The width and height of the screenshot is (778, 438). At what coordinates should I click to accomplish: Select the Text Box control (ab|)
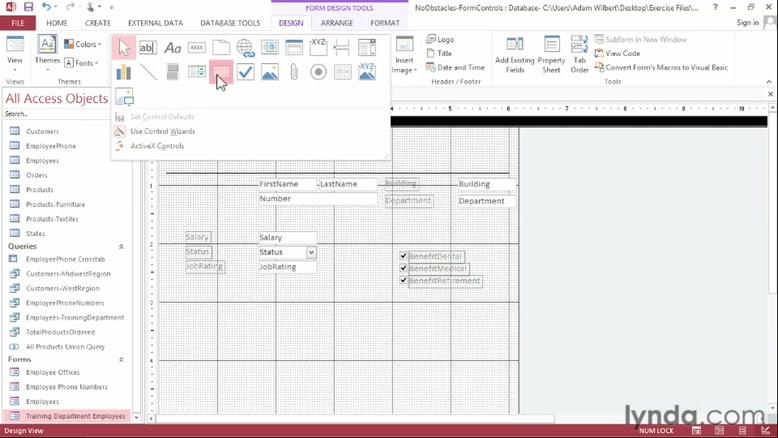tap(148, 48)
